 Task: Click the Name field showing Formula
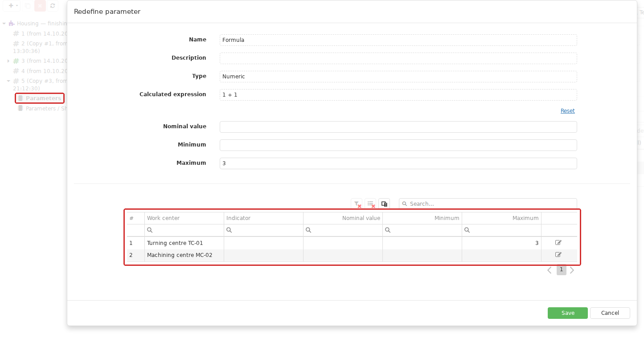[x=398, y=40]
